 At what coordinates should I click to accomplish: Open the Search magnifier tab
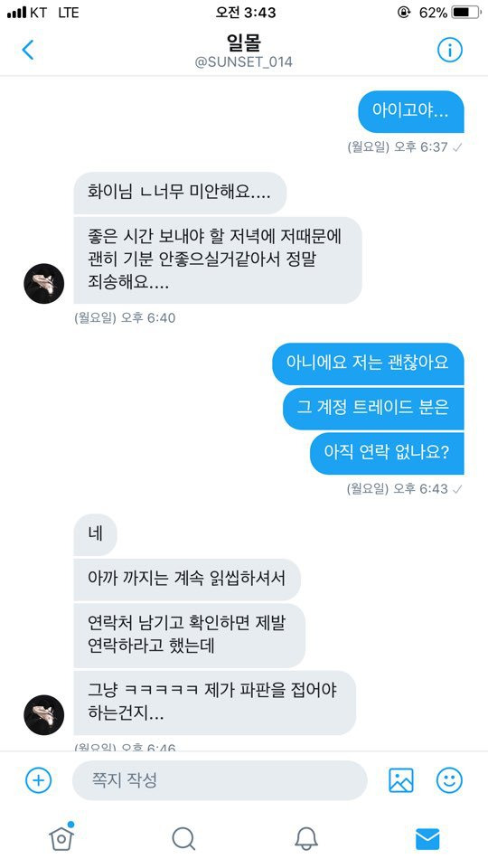pos(183,839)
